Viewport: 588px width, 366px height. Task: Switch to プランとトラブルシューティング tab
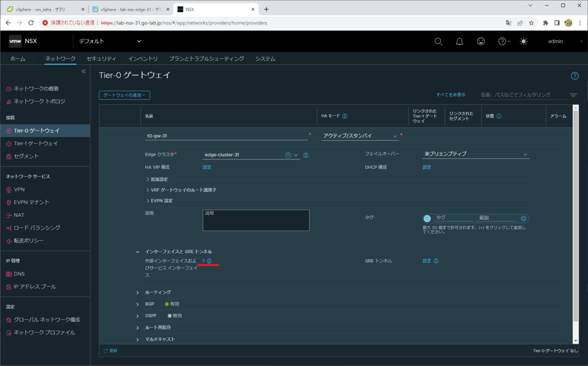206,59
